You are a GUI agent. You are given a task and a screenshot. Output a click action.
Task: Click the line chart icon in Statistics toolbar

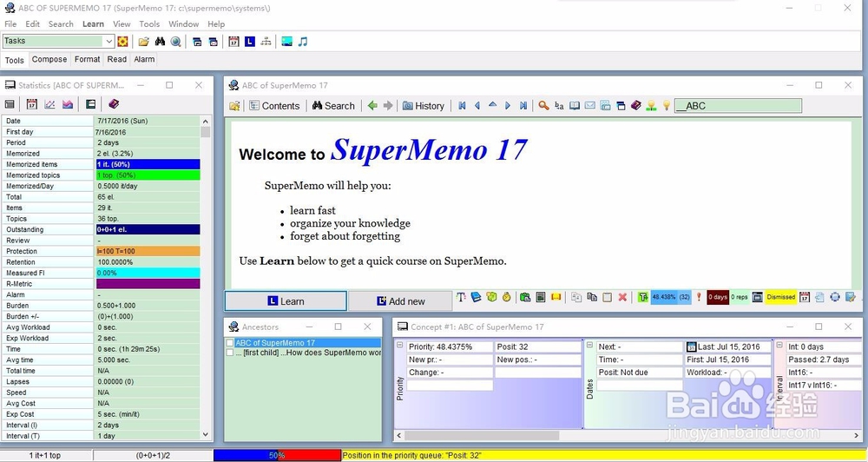click(49, 104)
